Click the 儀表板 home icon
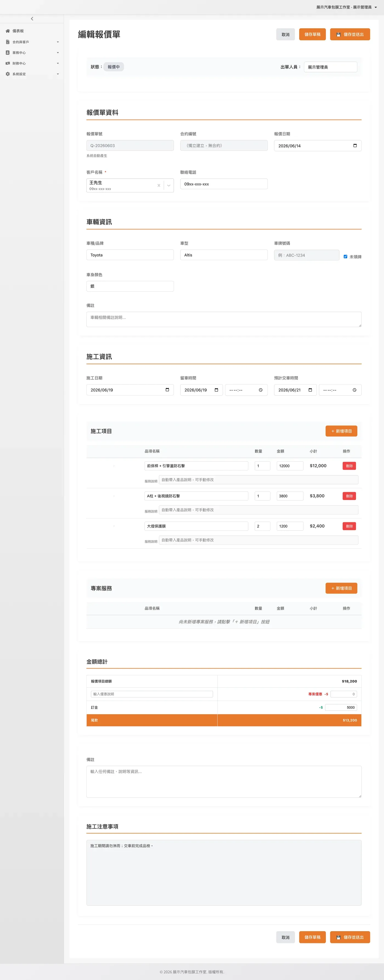 (8, 31)
